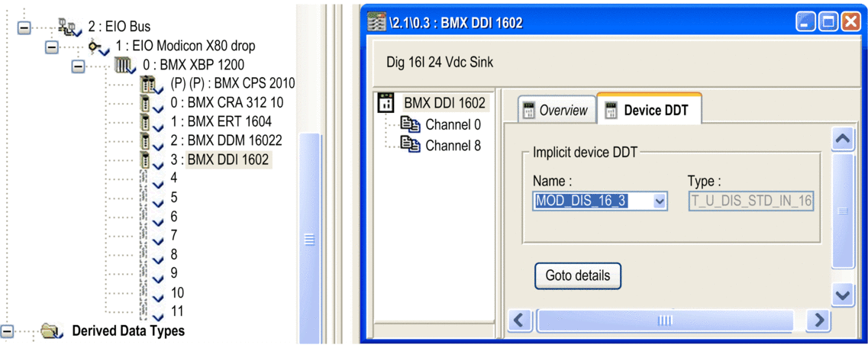This screenshot has height=348, width=868.
Task: Click the Goto details button
Action: pyautogui.click(x=577, y=275)
